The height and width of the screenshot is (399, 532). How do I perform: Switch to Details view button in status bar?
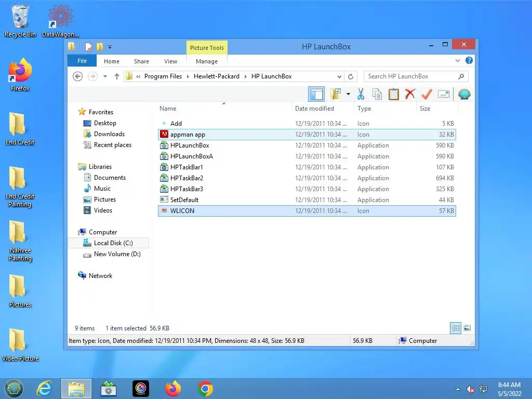[456, 328]
